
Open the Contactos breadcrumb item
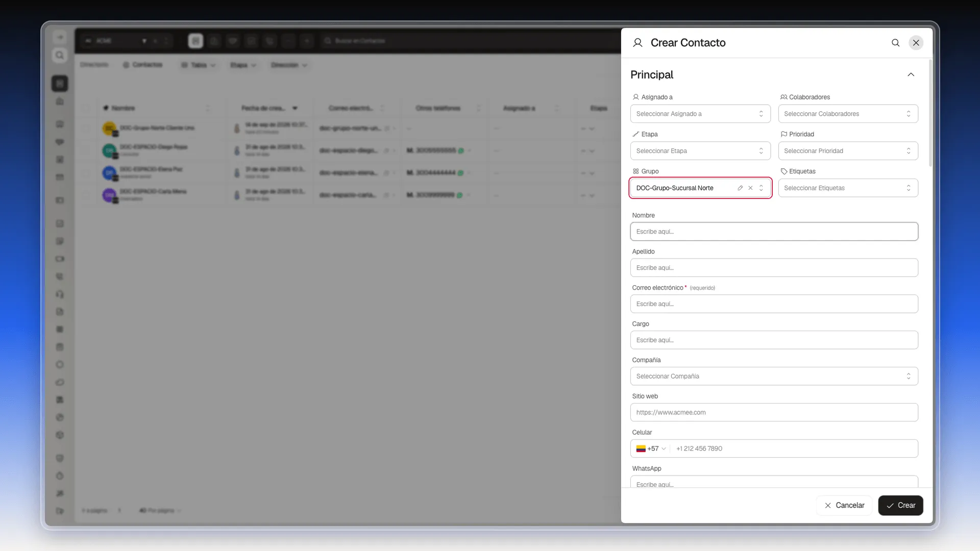click(142, 65)
